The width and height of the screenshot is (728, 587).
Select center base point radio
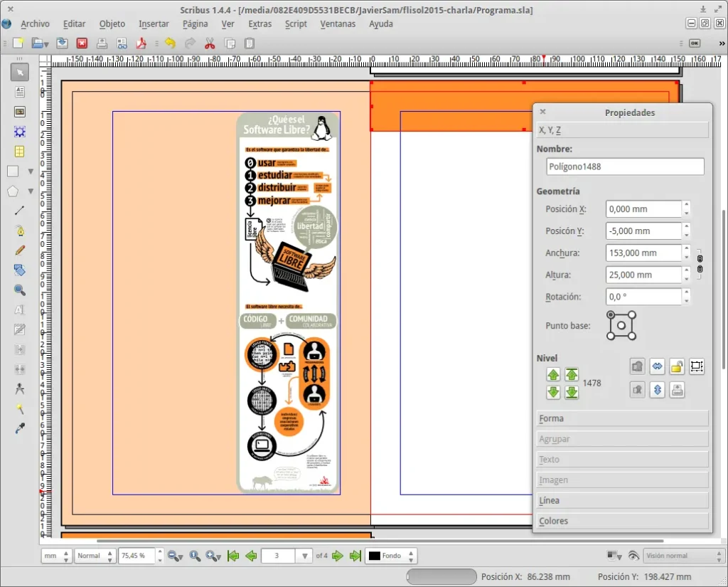click(x=621, y=325)
